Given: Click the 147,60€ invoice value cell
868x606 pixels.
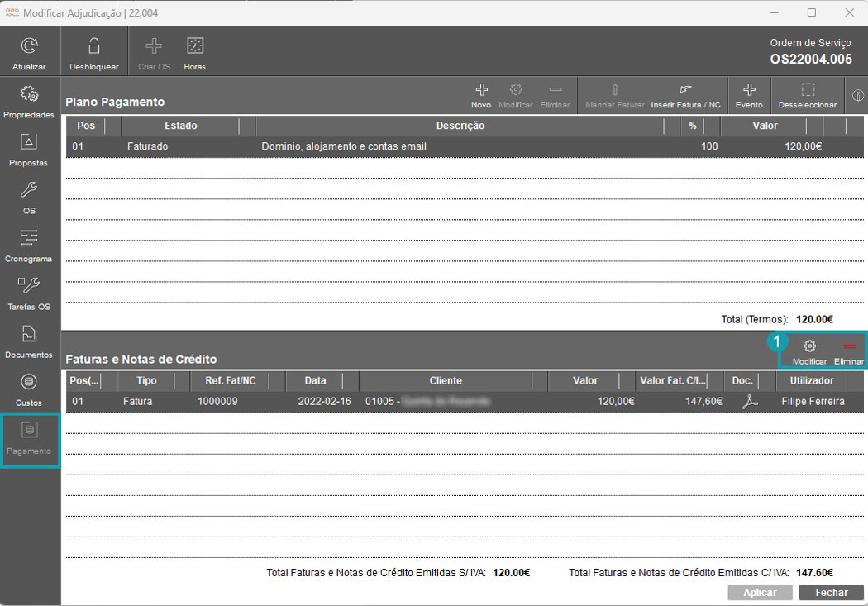Looking at the screenshot, I should coord(703,401).
